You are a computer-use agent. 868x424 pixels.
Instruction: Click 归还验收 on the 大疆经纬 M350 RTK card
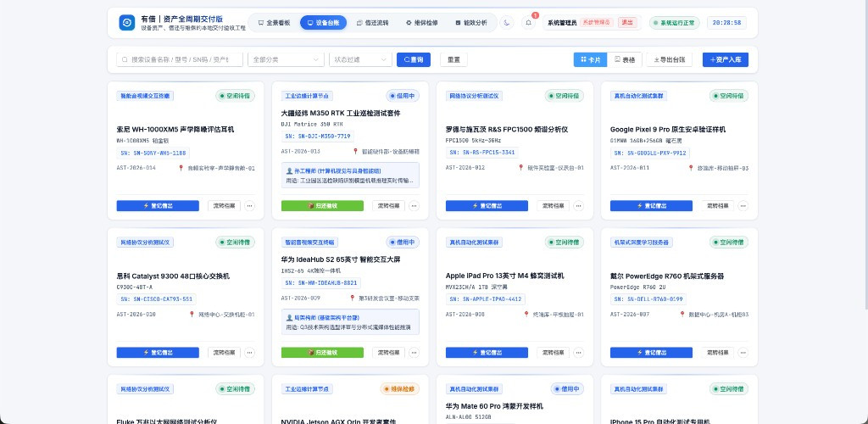click(x=322, y=205)
